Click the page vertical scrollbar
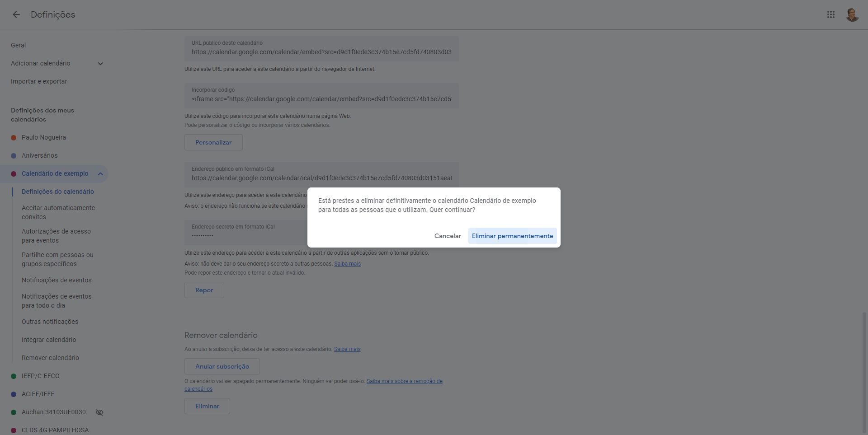The width and height of the screenshot is (868, 435). tap(864, 370)
